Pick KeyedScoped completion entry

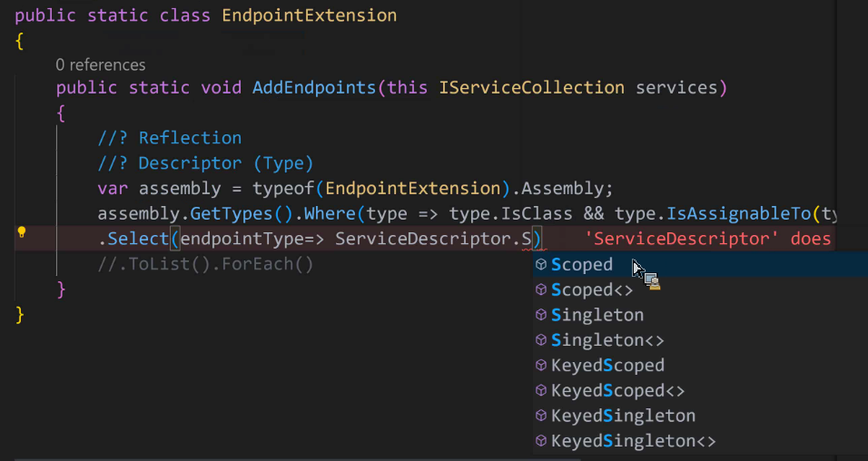pos(607,366)
